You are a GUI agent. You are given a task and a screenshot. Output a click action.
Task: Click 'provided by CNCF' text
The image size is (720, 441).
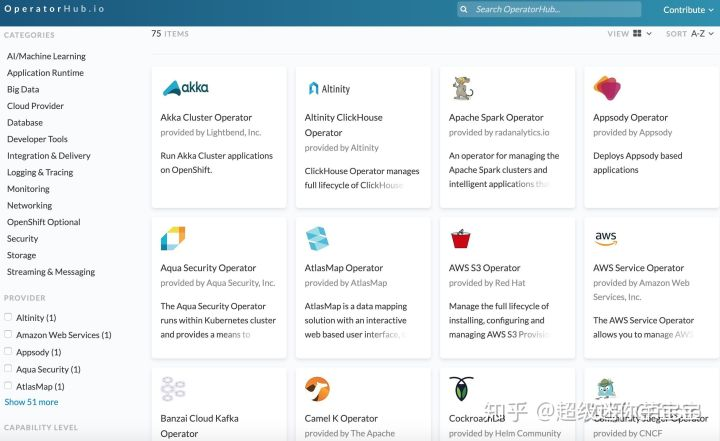click(628, 433)
